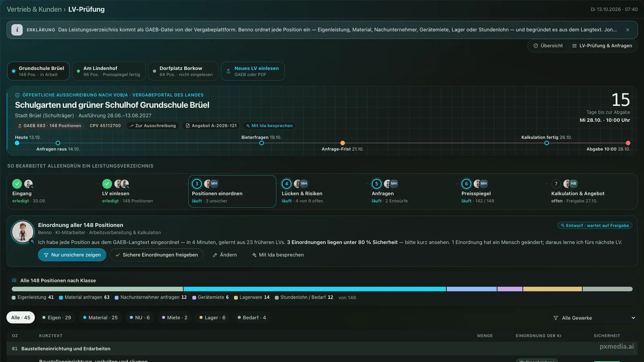Screen dimensions: 644x362
Task: Click the Eigenleistung bar segment
Action: pyautogui.click(x=97, y=289)
